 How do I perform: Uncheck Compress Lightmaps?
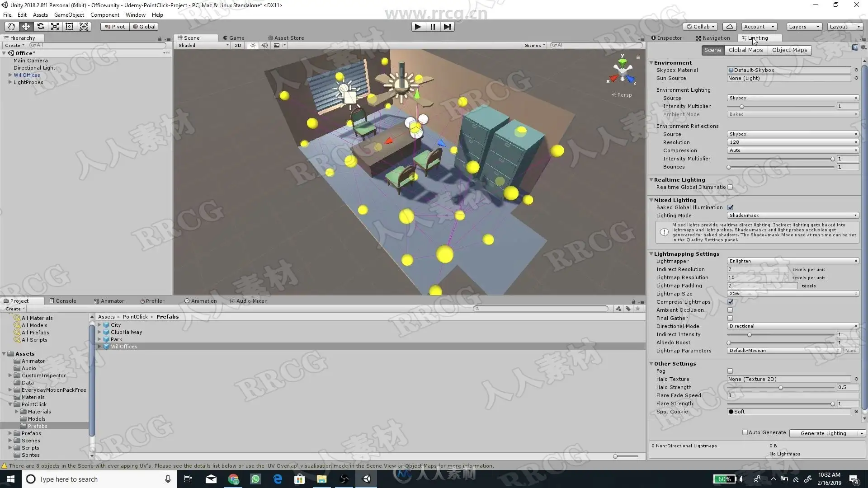coord(730,302)
